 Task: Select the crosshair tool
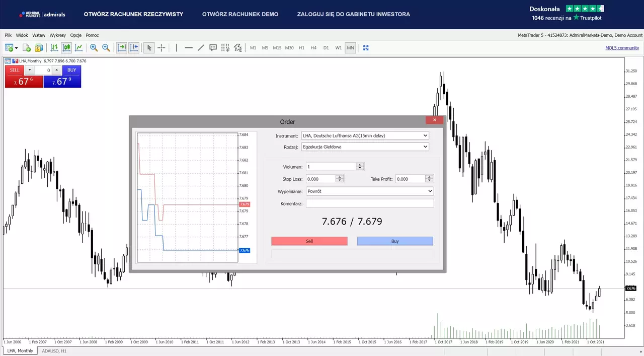tap(161, 48)
